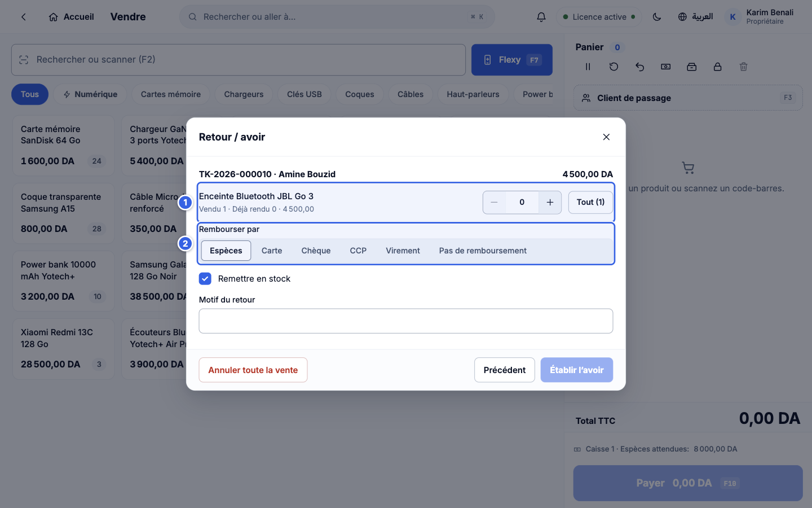Click the Précédent button
Viewport: 812px width, 508px height.
click(505, 370)
